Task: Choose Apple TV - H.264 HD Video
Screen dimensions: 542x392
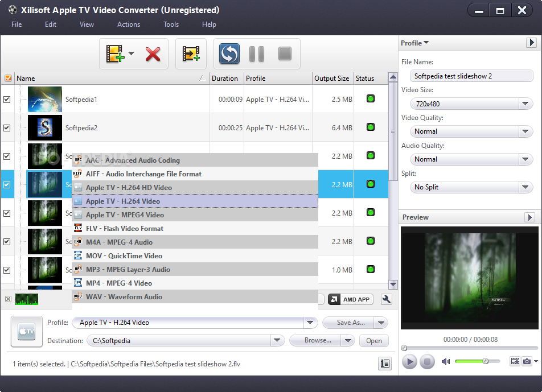Action: click(195, 188)
